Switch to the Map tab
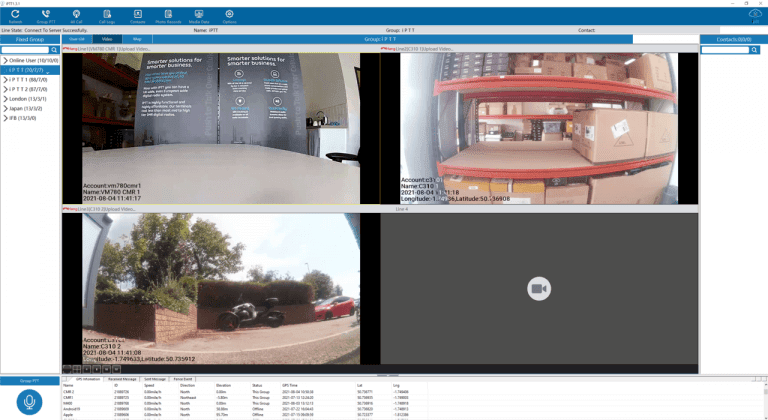768x420 pixels. (137, 39)
